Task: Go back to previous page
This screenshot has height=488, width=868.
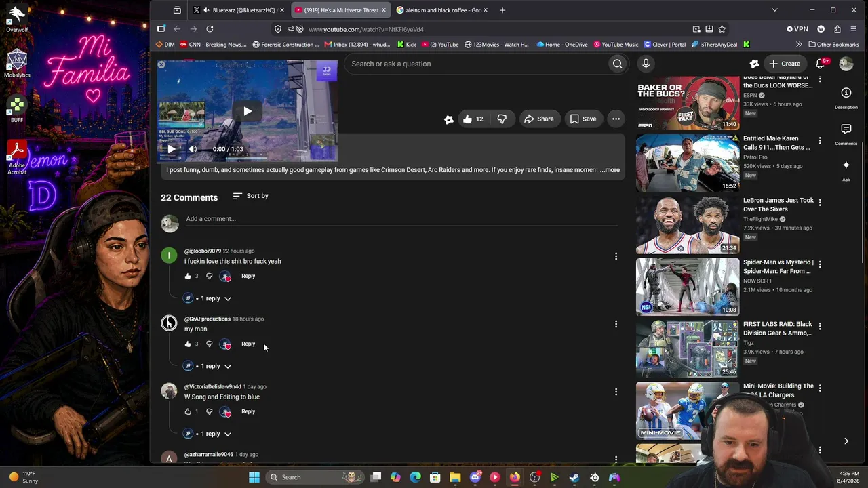Action: tap(177, 29)
